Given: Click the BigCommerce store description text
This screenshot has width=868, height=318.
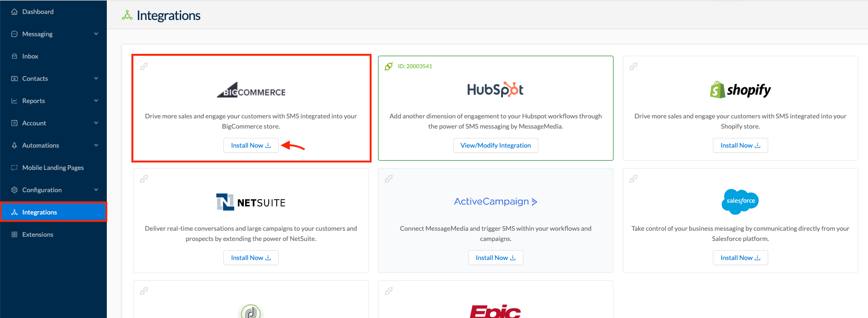Looking at the screenshot, I should pyautogui.click(x=251, y=121).
